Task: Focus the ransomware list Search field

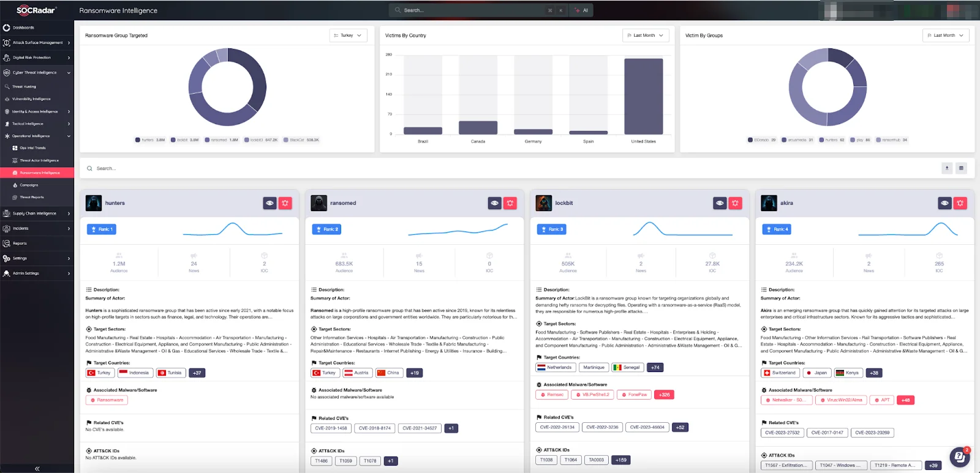Action: pyautogui.click(x=511, y=168)
